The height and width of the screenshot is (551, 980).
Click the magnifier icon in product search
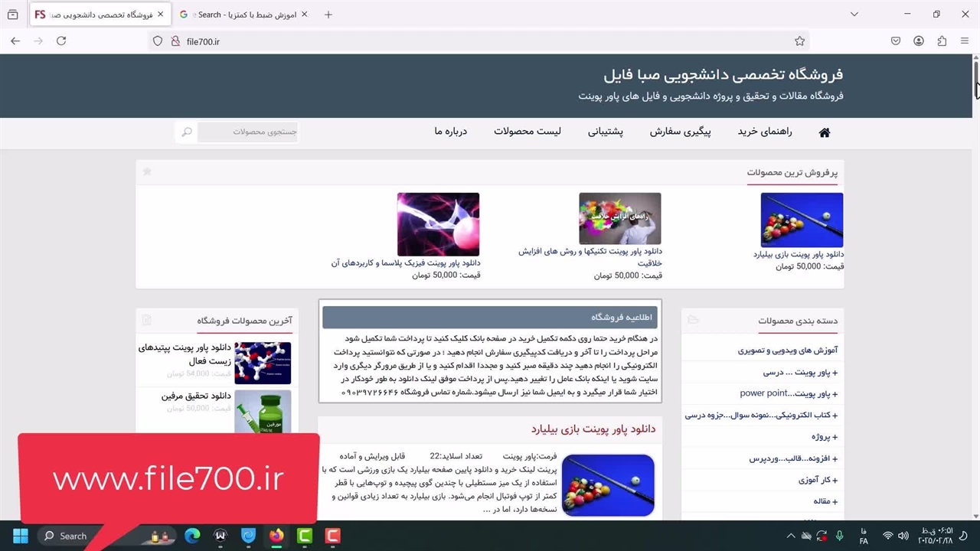point(186,132)
